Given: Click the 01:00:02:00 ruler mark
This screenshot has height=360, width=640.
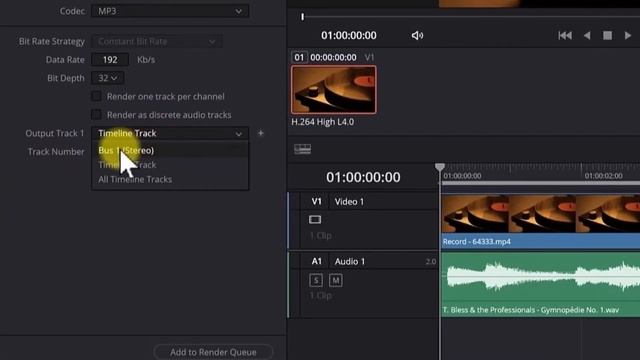Looking at the screenshot, I should [603, 176].
